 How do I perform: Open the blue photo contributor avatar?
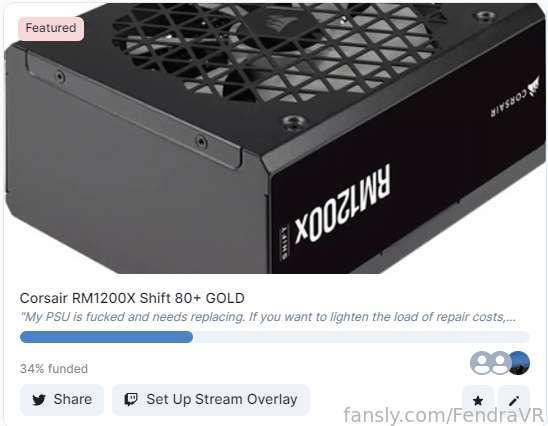519,363
